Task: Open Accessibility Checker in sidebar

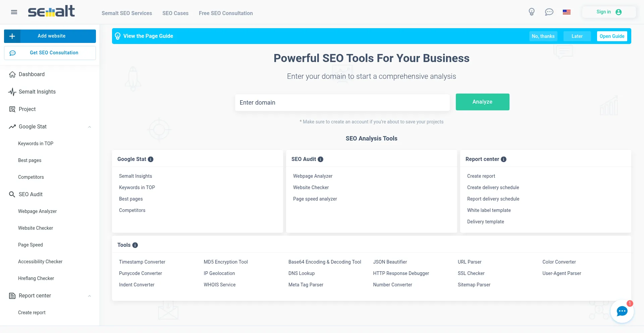Action: (40, 262)
